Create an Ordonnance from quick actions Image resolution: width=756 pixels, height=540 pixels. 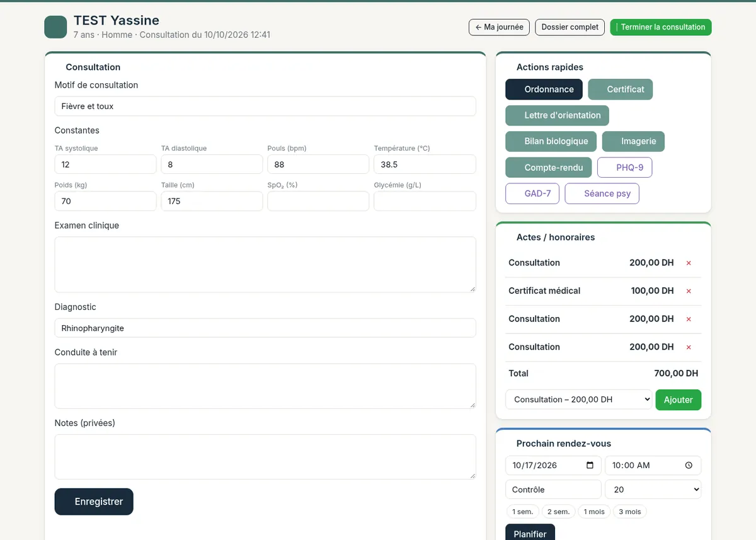[x=544, y=89]
